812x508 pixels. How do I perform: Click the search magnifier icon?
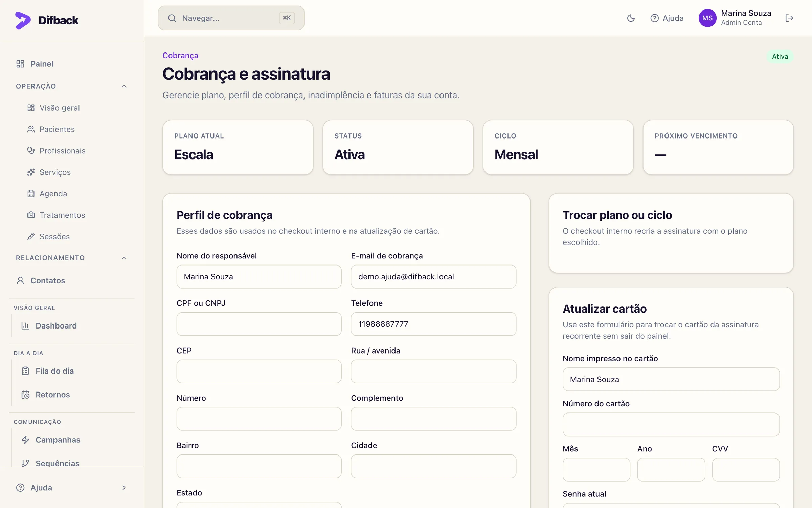coord(172,18)
